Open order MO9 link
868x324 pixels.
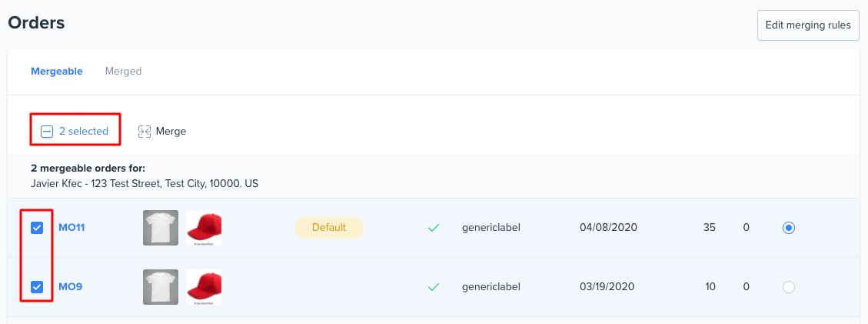click(x=70, y=287)
